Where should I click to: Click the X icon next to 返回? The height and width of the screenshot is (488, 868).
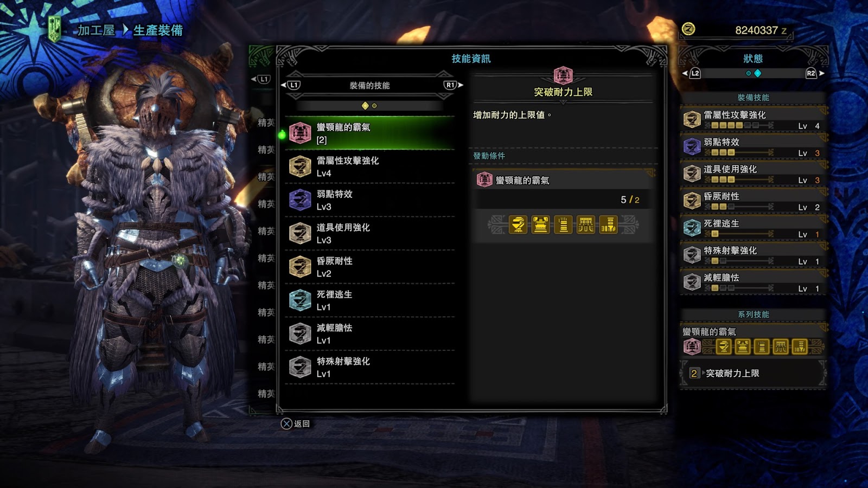286,423
